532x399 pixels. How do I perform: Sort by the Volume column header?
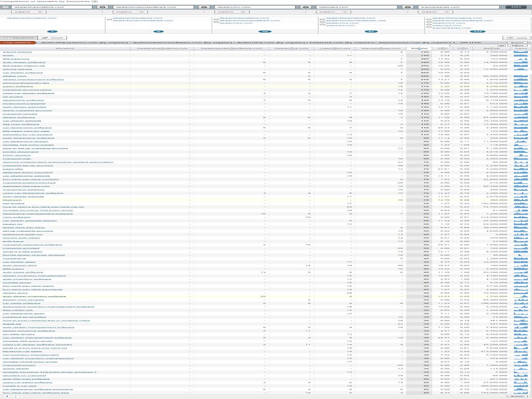click(419, 48)
